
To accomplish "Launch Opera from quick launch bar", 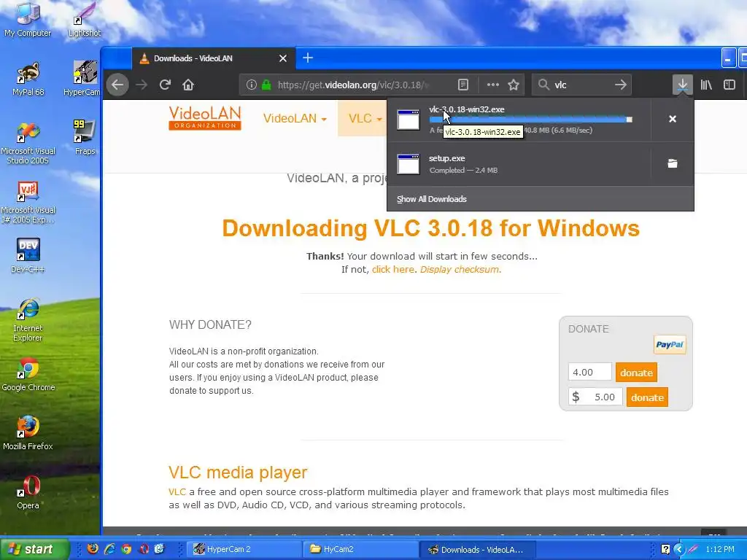I will click(x=144, y=549).
